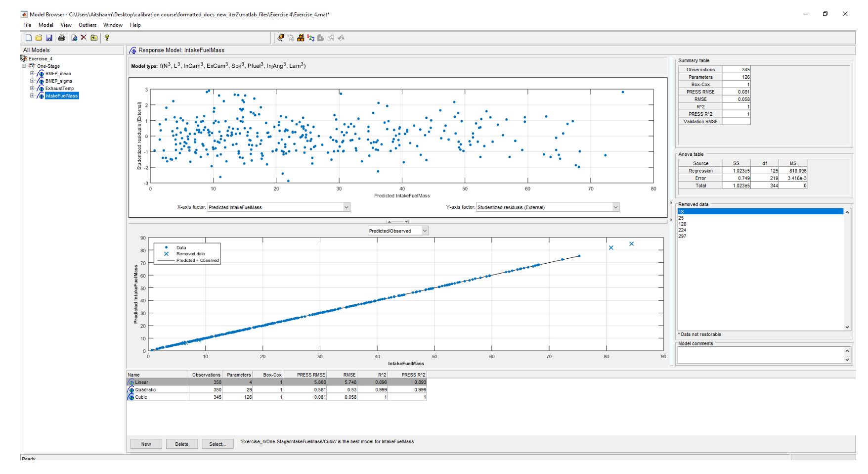Click the orange stacked blocks toolbar icon
This screenshot has width=868, height=474.
[301, 38]
